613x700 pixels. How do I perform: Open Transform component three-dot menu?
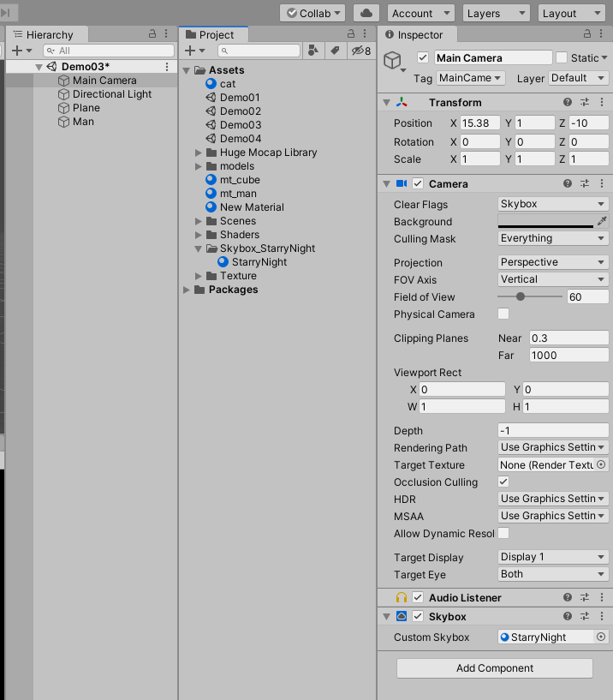pos(601,102)
